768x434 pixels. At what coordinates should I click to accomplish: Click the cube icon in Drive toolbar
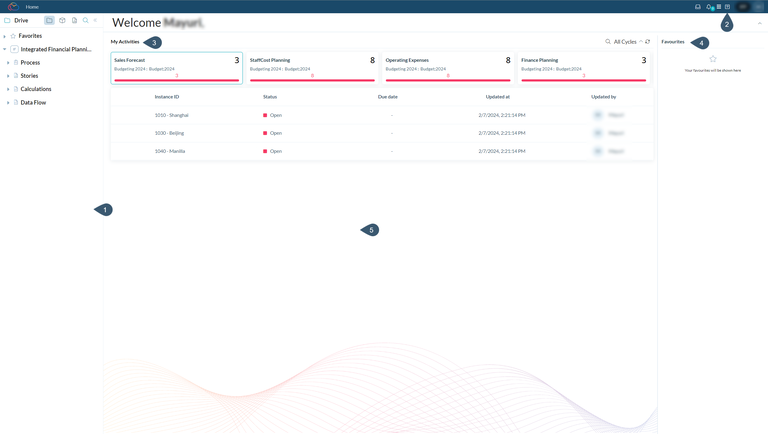tap(62, 20)
